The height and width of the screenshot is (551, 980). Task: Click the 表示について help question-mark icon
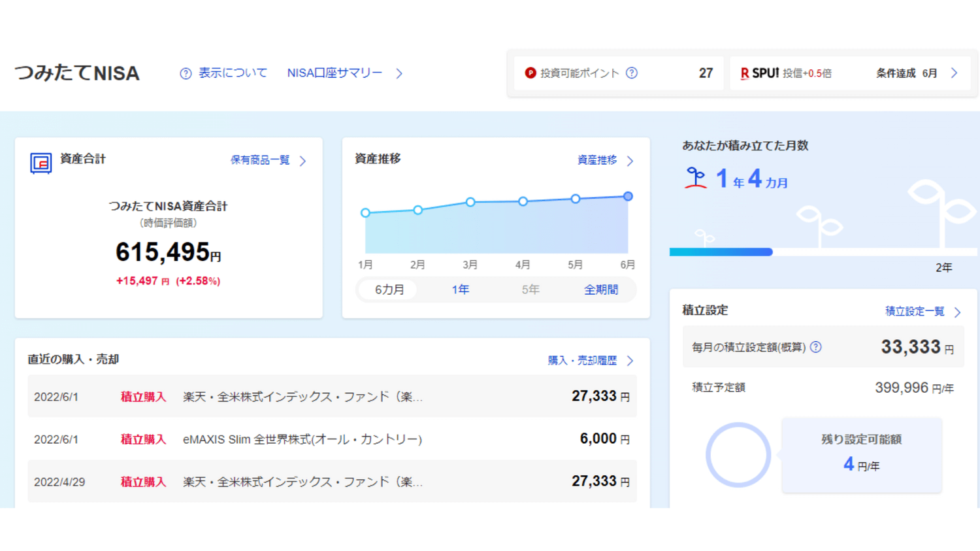coord(186,73)
